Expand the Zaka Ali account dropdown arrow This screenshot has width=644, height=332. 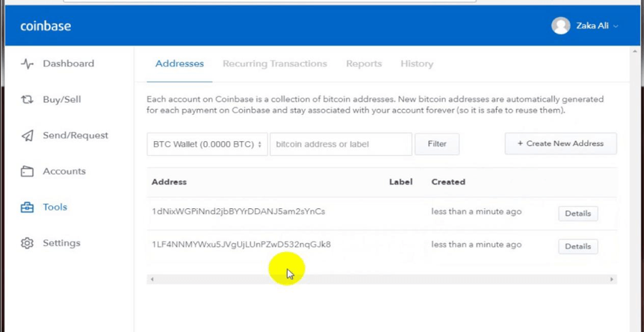pos(616,26)
